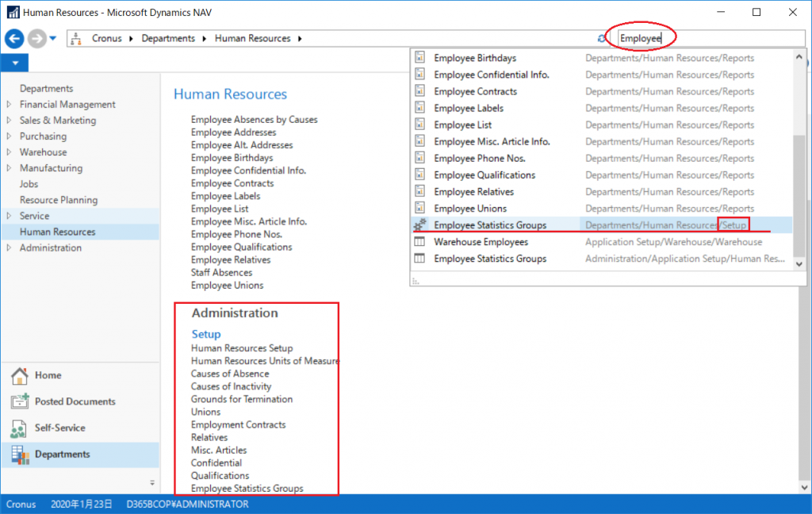Viewport: 812px width, 514px height.
Task: Click list icon beside Warehouse Employees result
Action: (420, 241)
